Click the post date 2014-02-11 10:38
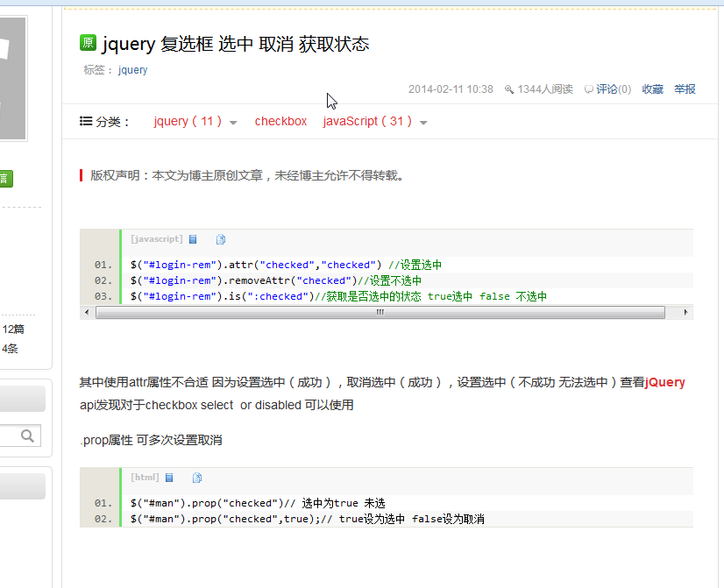This screenshot has height=588, width=724. tap(451, 89)
